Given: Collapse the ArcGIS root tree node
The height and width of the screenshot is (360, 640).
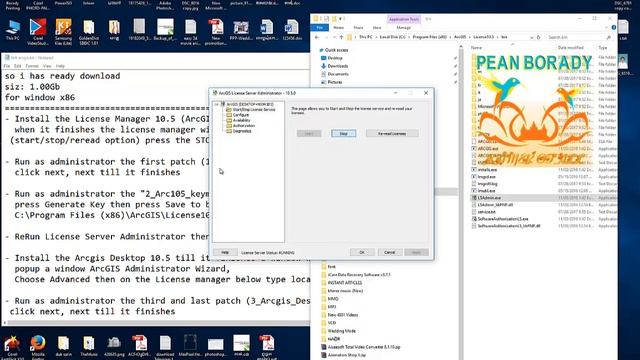Looking at the screenshot, I should point(217,104).
